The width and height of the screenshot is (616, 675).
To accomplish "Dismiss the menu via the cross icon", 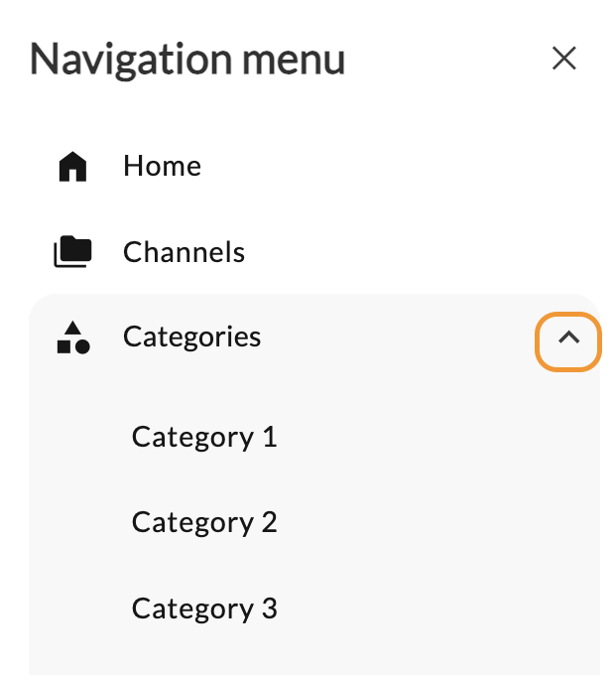I will click(564, 59).
